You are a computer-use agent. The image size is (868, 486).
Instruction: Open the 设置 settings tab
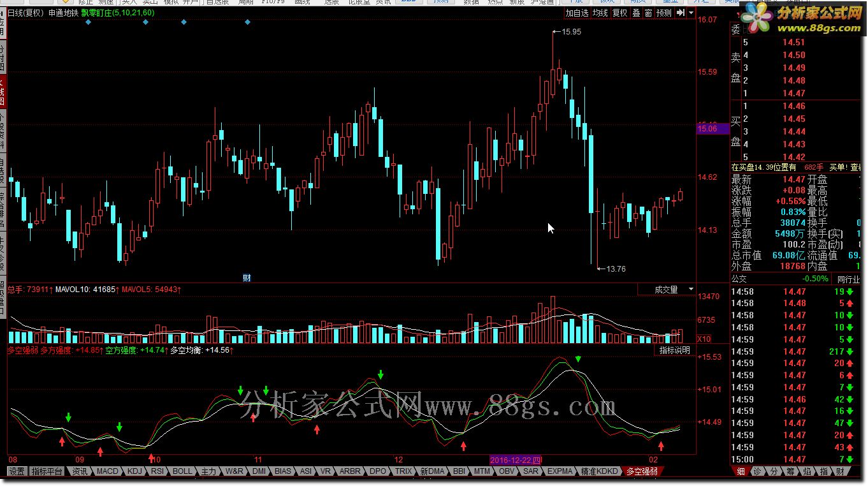click(17, 471)
